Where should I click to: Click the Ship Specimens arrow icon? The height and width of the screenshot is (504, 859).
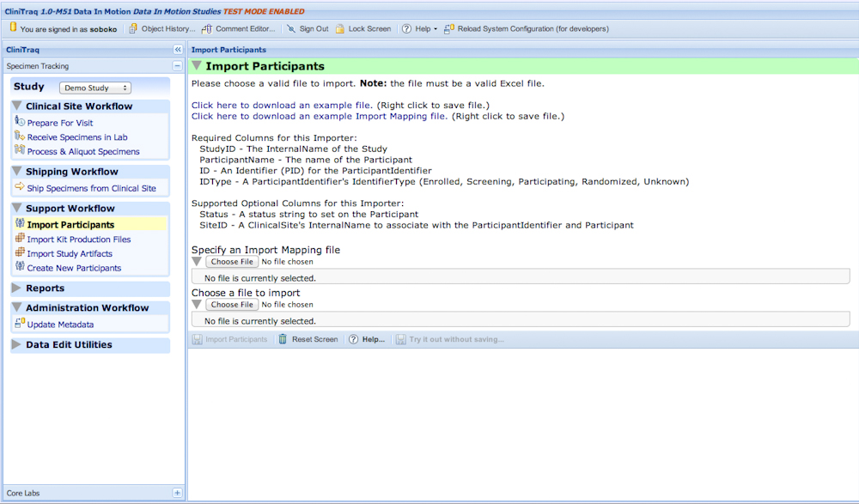coord(20,188)
